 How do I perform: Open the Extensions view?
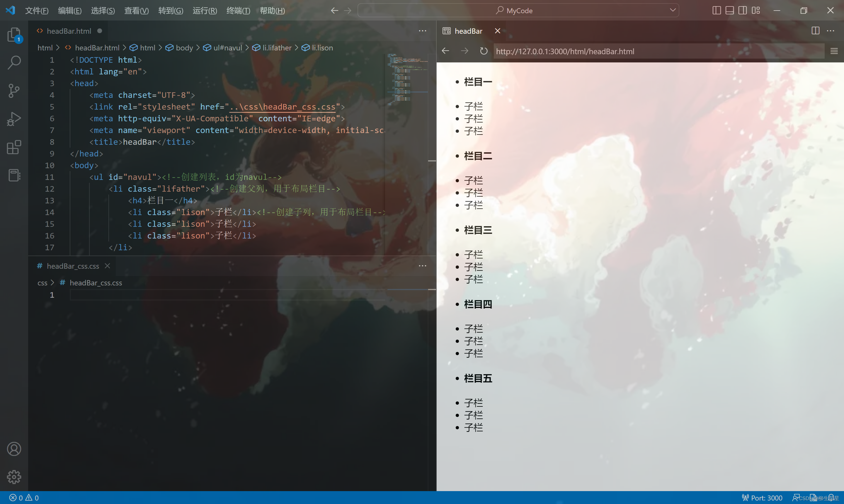14,147
